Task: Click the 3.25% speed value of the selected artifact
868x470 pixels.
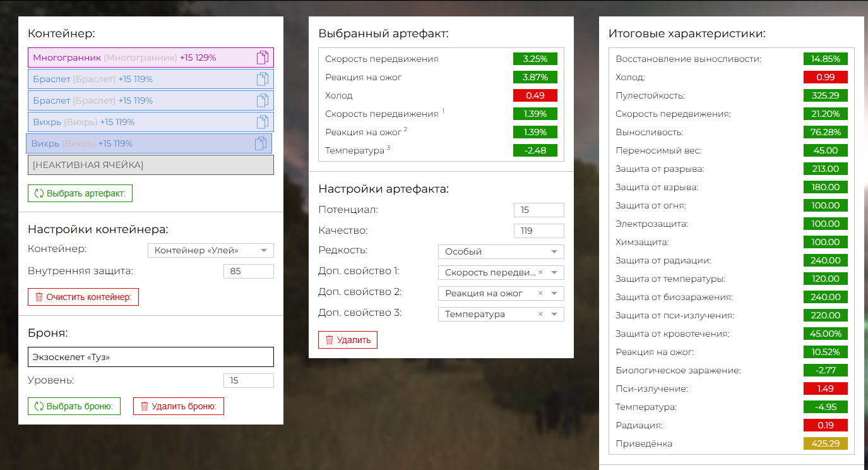Action: 535,59
